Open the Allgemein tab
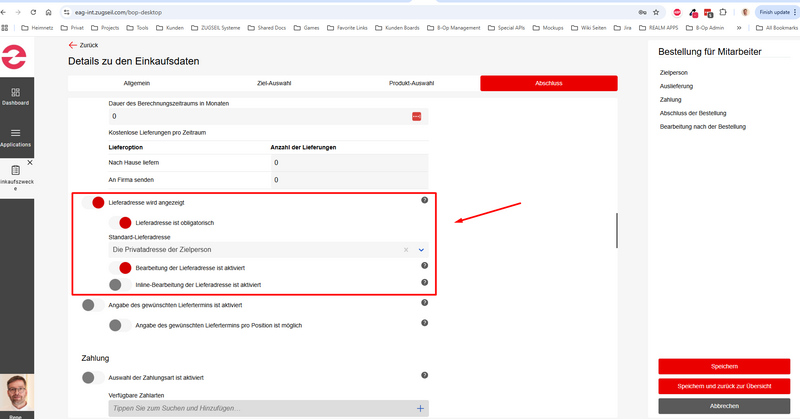This screenshot has height=419, width=800. click(x=137, y=83)
